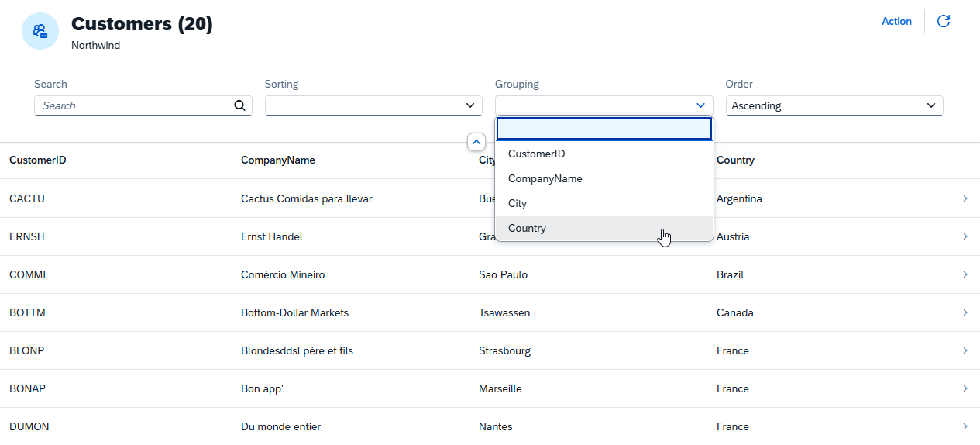
Task: Click the Brazil country cell
Action: pyautogui.click(x=730, y=274)
